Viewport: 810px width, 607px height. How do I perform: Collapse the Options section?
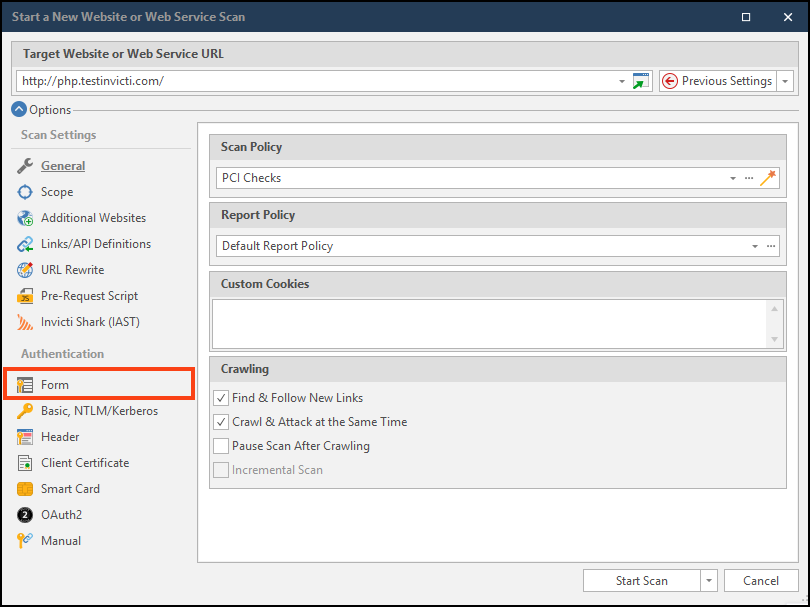point(17,109)
